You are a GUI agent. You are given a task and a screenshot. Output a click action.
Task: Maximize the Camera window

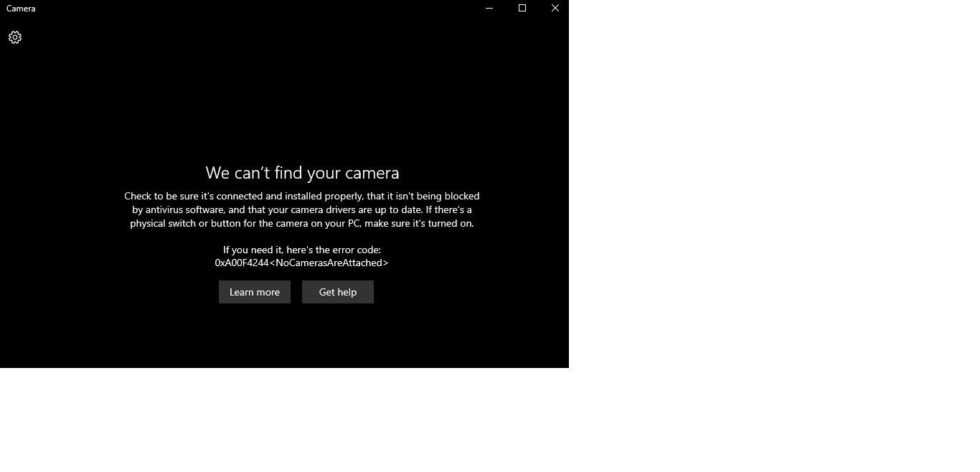point(522,9)
